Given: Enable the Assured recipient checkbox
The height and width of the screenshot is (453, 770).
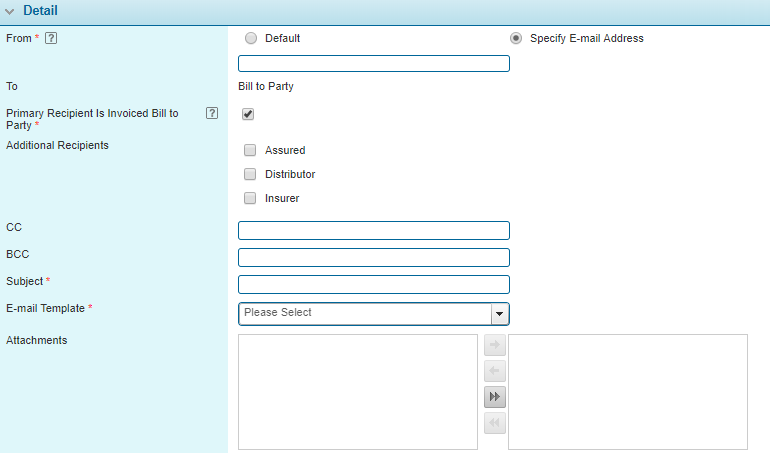Looking at the screenshot, I should coord(250,150).
